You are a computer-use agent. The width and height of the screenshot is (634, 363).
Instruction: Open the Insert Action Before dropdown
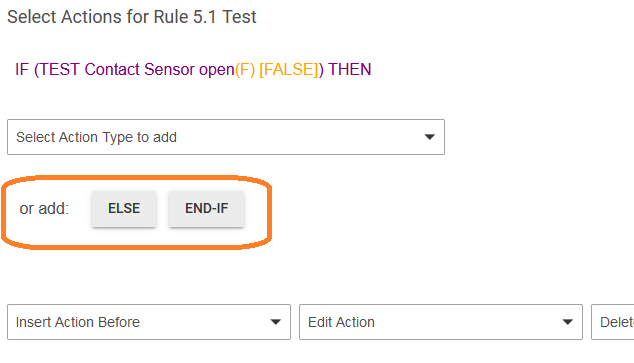click(x=149, y=322)
